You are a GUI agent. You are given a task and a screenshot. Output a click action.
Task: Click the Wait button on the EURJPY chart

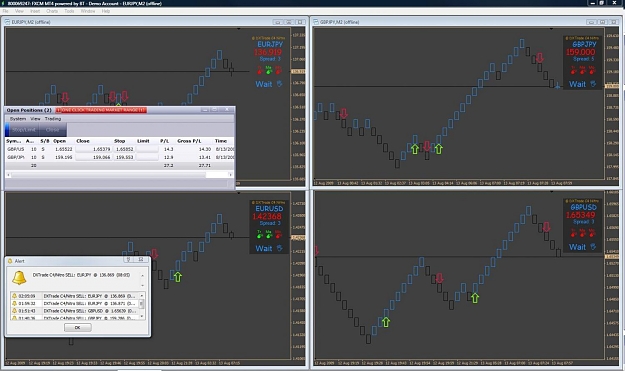pos(263,84)
